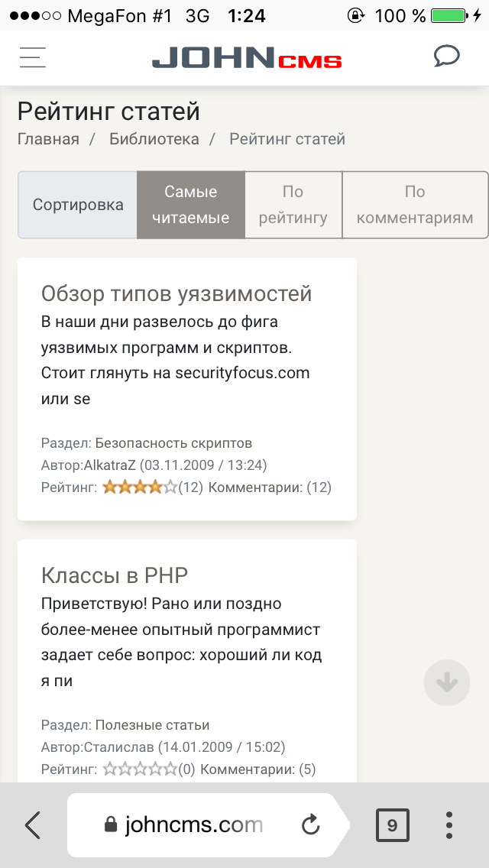Tap the lock icon in address bar

tap(111, 825)
